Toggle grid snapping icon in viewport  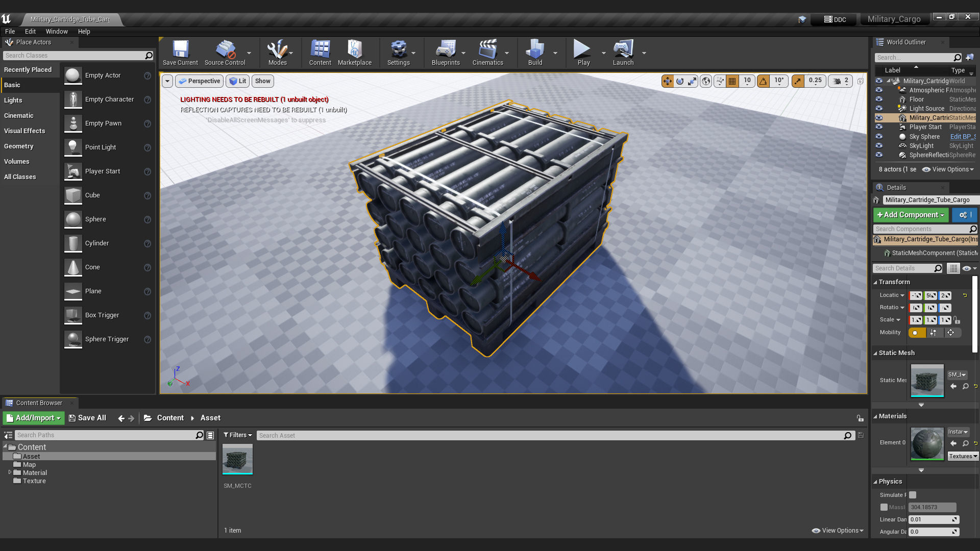coord(732,81)
